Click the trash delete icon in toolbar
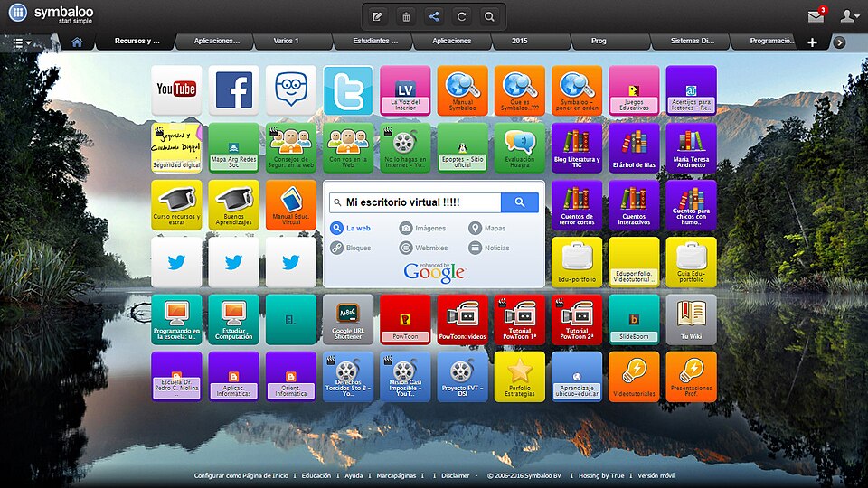The height and width of the screenshot is (488, 868). 406,16
